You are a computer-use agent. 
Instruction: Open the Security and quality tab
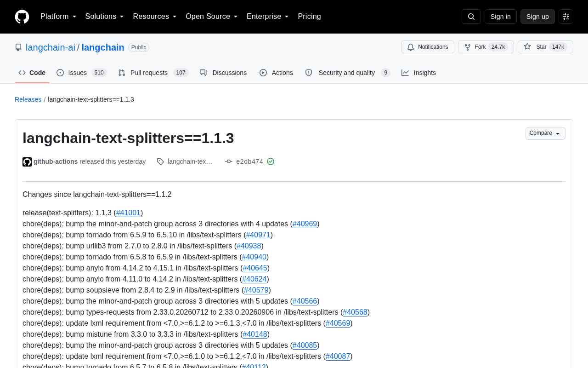[x=348, y=73]
